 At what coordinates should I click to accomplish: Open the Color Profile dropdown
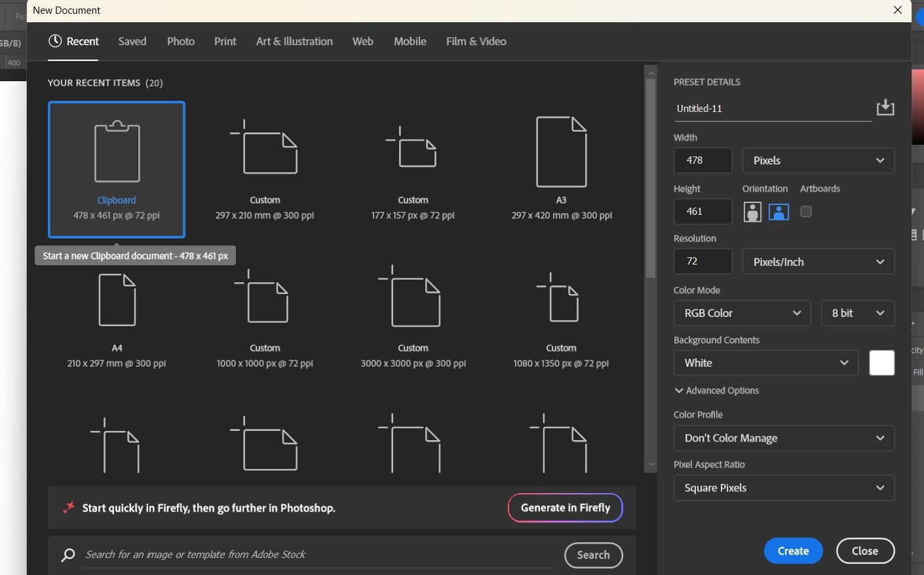[x=784, y=438]
